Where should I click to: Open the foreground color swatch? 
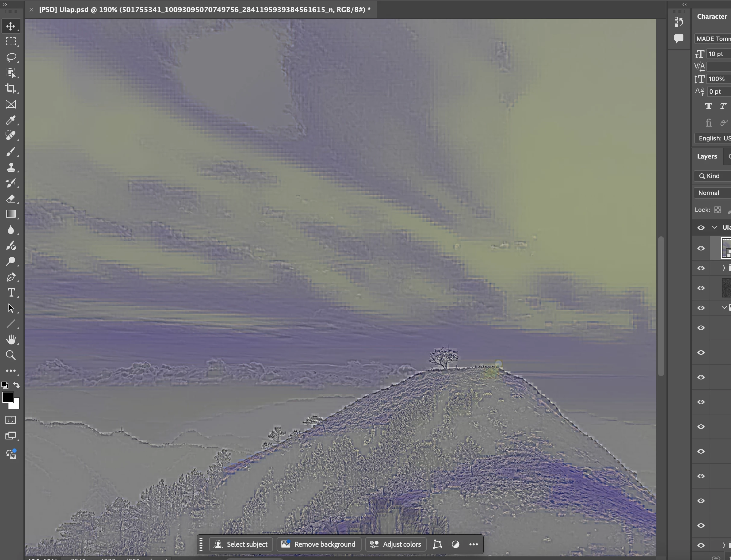click(x=7, y=397)
